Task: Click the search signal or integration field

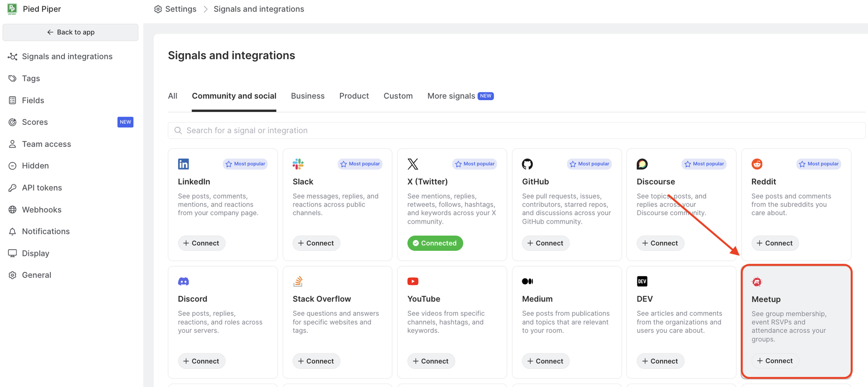Action: (517, 131)
